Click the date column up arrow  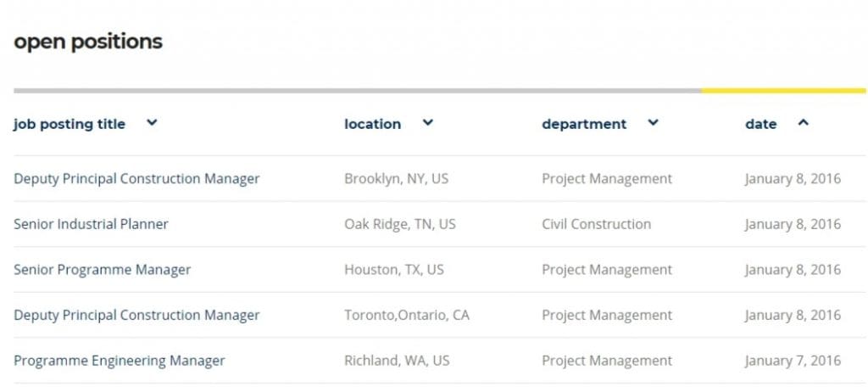[804, 123]
